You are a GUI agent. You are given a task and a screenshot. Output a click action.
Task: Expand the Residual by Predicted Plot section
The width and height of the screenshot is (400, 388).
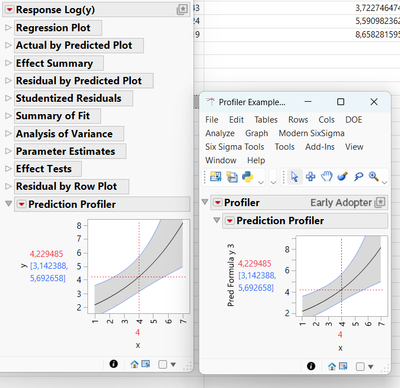click(x=8, y=81)
